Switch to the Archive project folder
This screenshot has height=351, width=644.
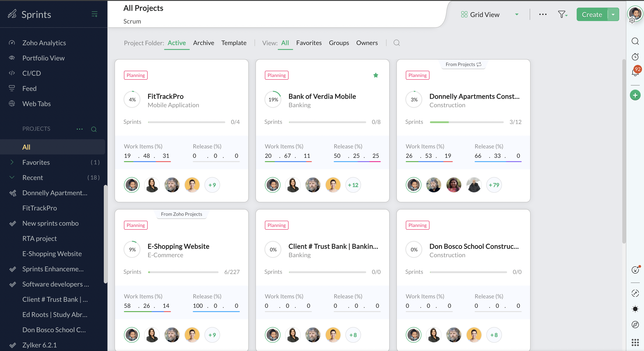pos(203,43)
